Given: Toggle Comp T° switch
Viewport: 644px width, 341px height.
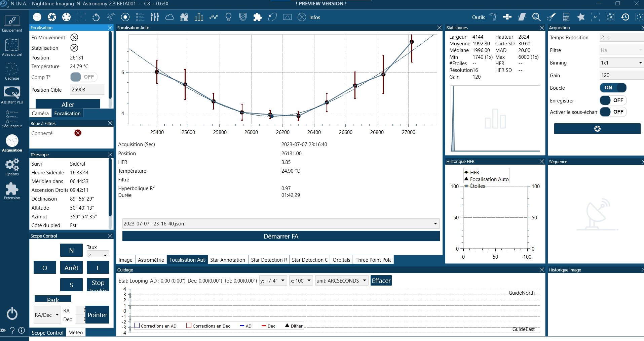Looking at the screenshot, I should coord(84,77).
